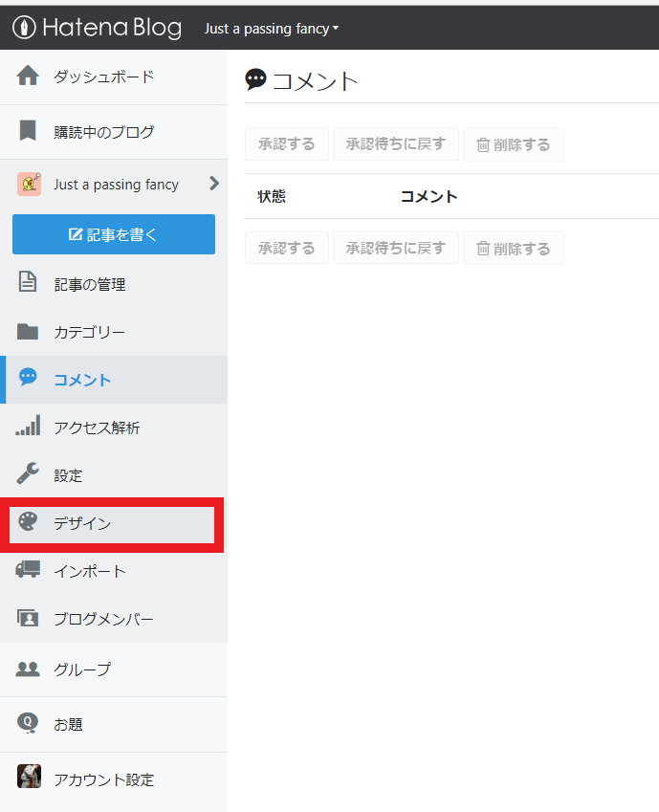This screenshot has width=659, height=812.
Task: Open the Just a passing fancy header dropdown
Action: [x=271, y=29]
